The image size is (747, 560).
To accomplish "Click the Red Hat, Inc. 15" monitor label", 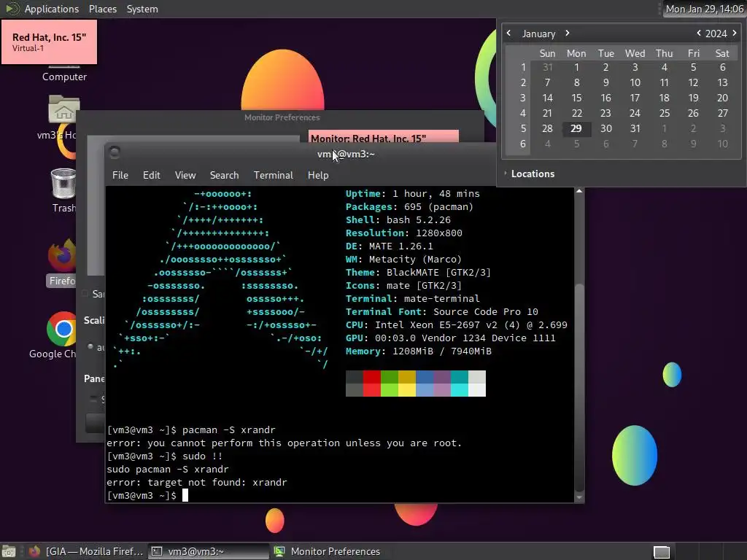I will click(49, 42).
